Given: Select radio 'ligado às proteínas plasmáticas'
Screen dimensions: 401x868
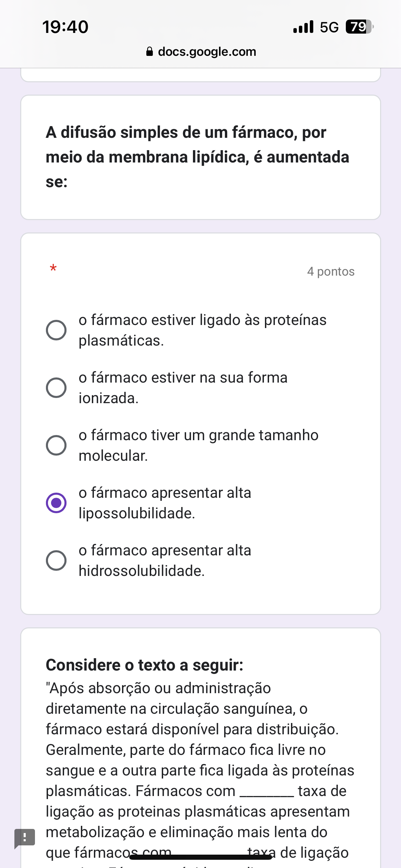Looking at the screenshot, I should [x=56, y=330].
